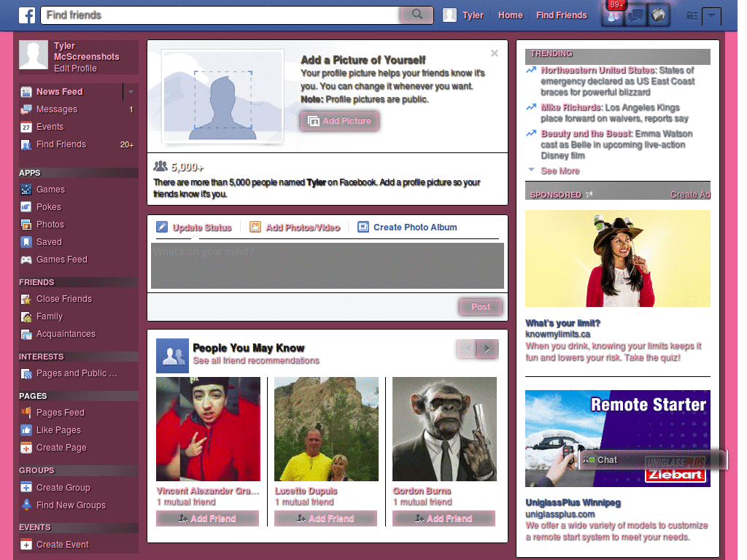Open privacy shortcuts lock icon

[x=692, y=16]
